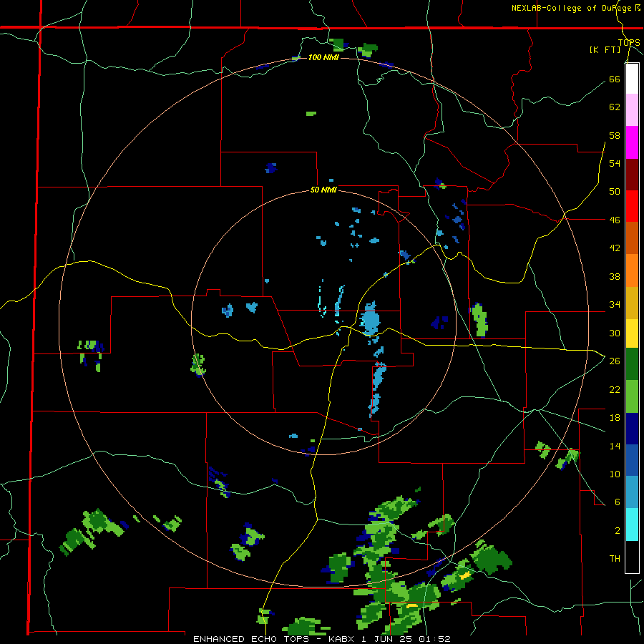Screen dimensions: 644x644
Task: Click the 'TOPS' legend title
Action: pos(629,43)
